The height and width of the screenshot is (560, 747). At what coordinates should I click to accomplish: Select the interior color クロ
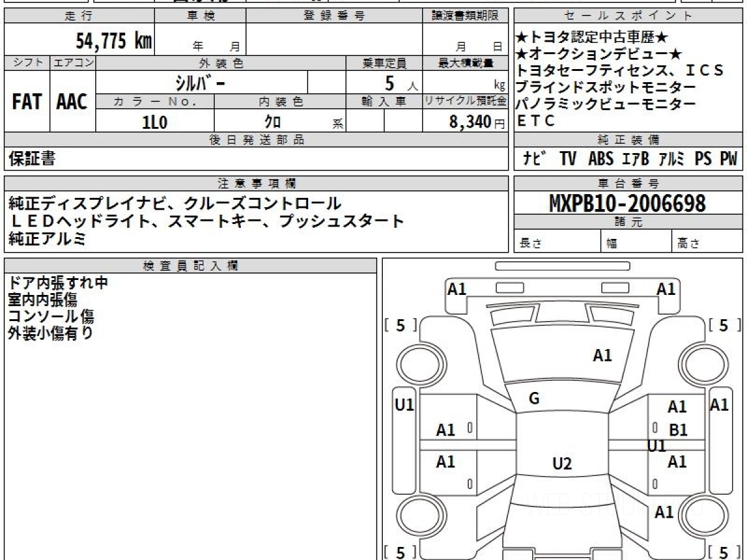point(273,122)
